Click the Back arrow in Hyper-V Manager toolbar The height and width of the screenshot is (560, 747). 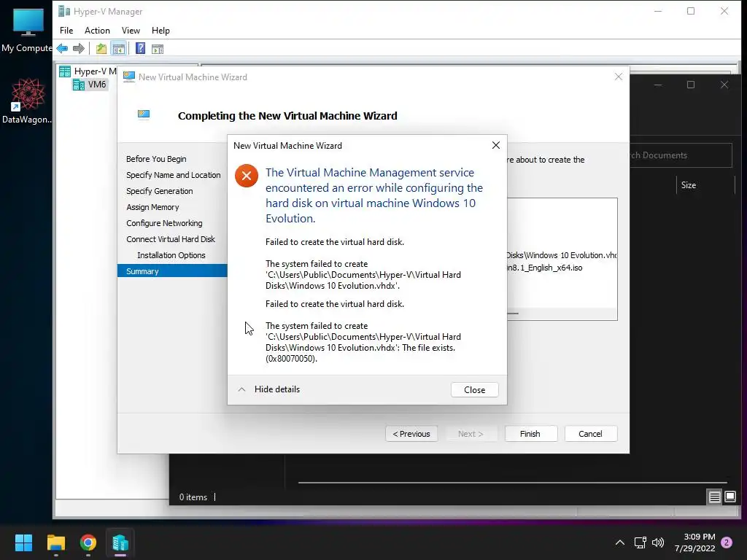(62, 48)
